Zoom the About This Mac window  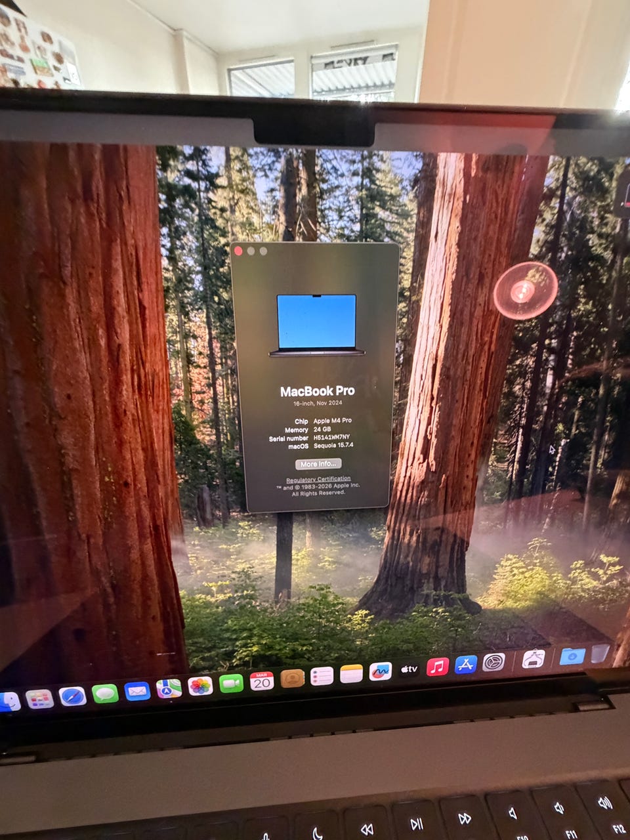(263, 251)
